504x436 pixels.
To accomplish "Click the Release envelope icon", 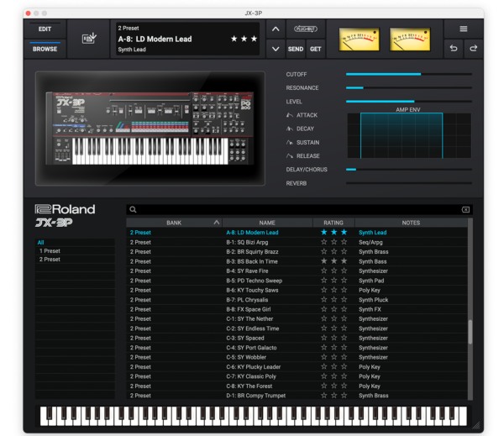I will coord(290,156).
